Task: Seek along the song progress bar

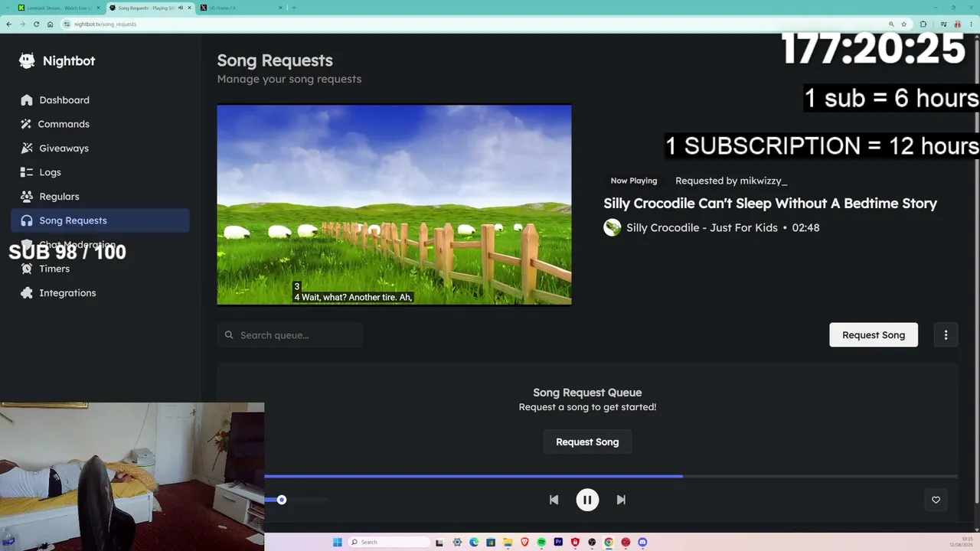Action: [611, 476]
